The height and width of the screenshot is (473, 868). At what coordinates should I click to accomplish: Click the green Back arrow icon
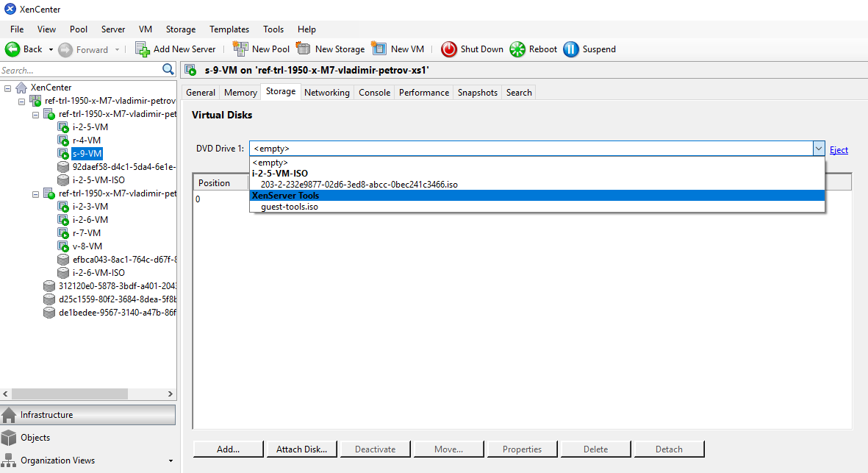click(12, 49)
